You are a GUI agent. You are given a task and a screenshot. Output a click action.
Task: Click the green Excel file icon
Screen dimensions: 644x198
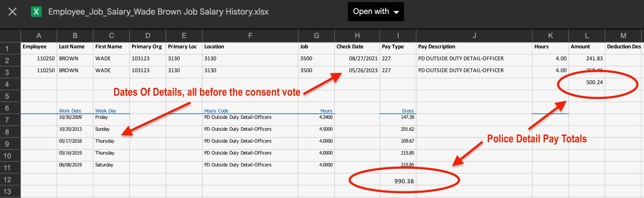coord(36,11)
